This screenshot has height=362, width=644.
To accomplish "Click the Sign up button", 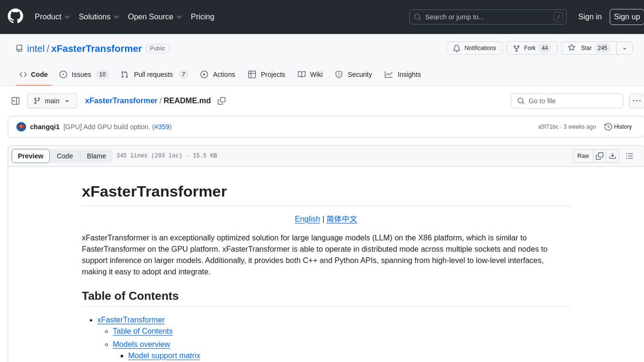I will point(626,17).
